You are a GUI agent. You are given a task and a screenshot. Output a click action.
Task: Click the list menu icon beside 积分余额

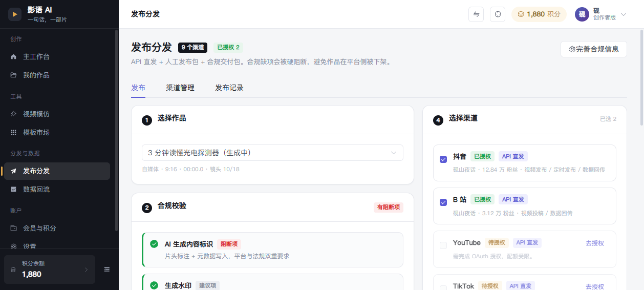[x=107, y=270]
